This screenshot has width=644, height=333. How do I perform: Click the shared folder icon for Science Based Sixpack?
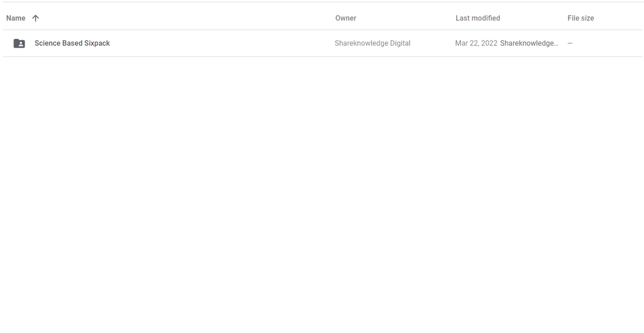click(x=19, y=43)
